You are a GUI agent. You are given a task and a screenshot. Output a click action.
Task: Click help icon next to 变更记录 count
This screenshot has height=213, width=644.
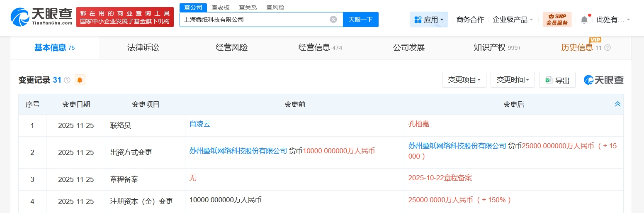point(67,80)
